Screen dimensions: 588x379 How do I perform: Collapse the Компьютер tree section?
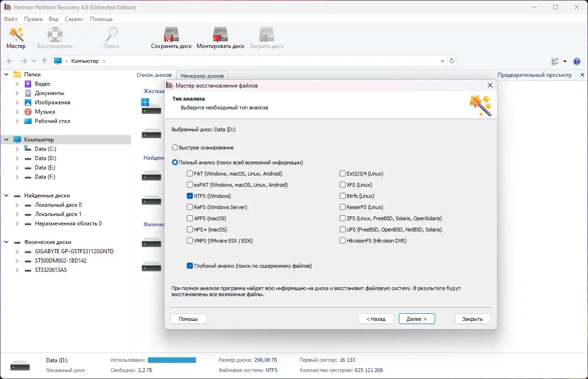point(7,140)
